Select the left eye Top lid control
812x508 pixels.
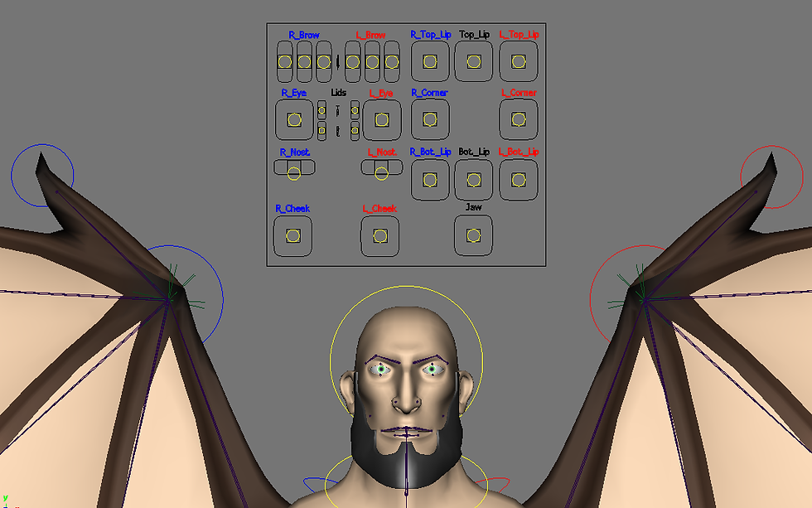point(355,110)
